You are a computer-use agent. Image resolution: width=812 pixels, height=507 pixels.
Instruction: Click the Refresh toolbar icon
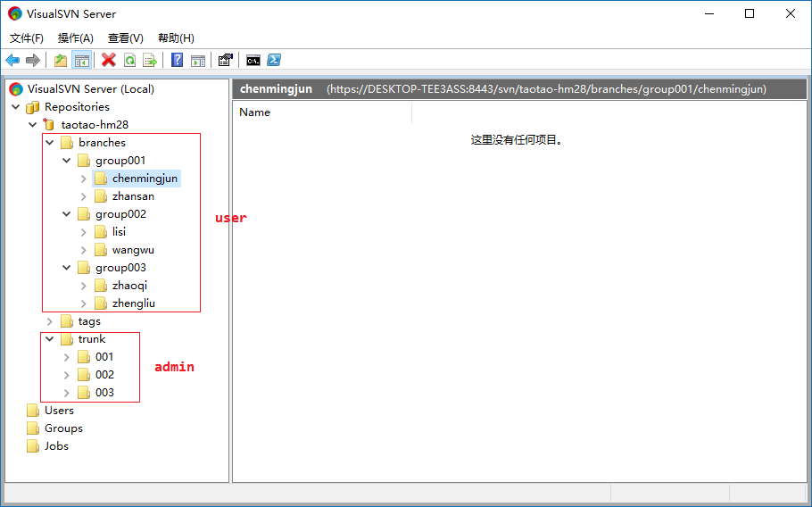pyautogui.click(x=129, y=60)
